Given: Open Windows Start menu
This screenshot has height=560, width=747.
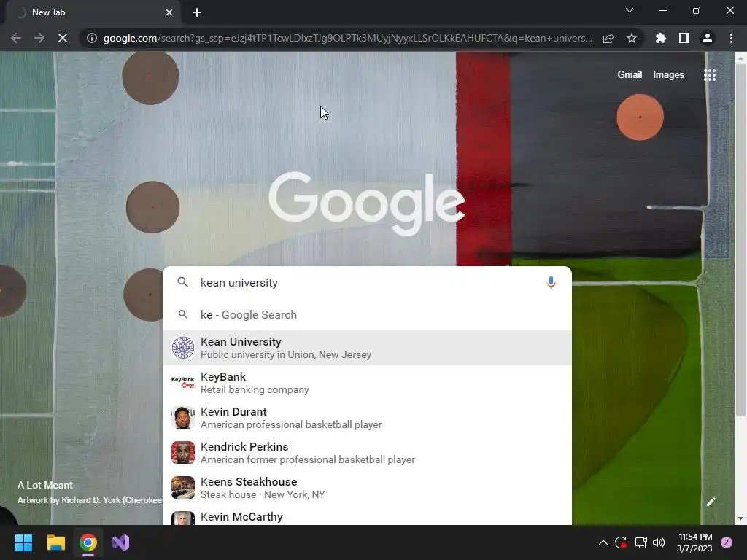Looking at the screenshot, I should tap(23, 542).
